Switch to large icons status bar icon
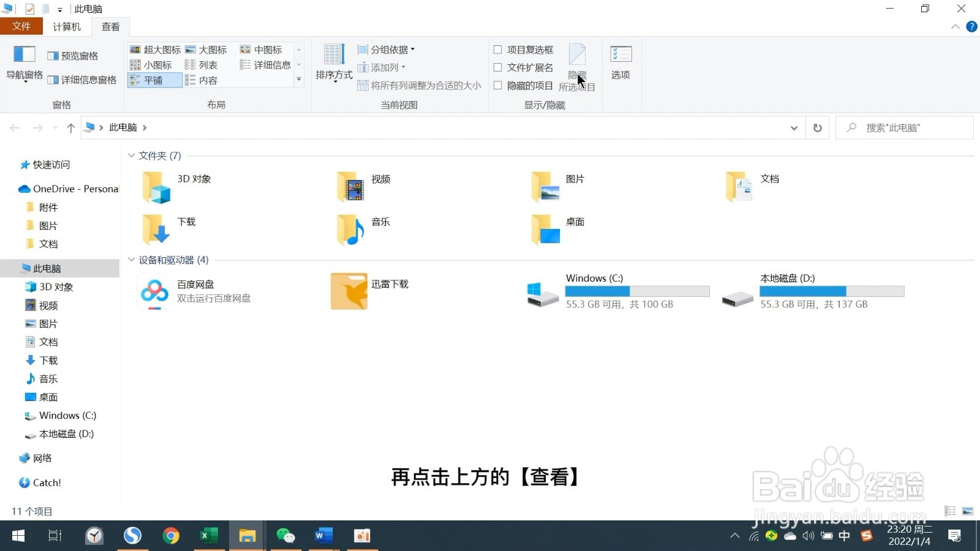980x551 pixels. pyautogui.click(x=968, y=511)
